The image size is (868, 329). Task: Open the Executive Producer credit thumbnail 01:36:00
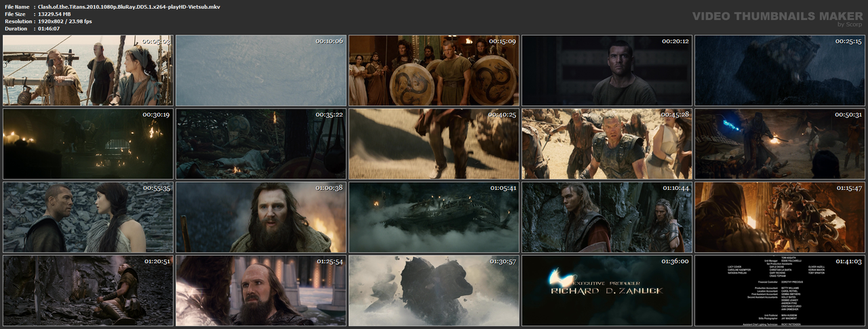point(607,290)
